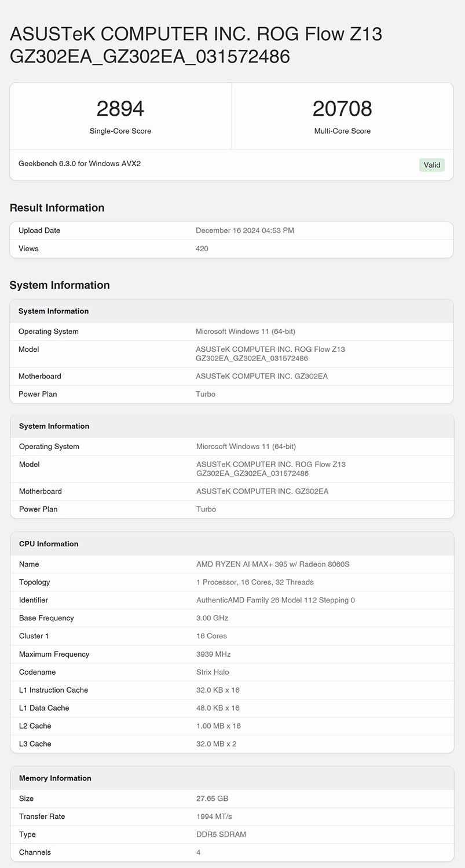
Task: Click the multi-core score value 20708
Action: [x=342, y=109]
